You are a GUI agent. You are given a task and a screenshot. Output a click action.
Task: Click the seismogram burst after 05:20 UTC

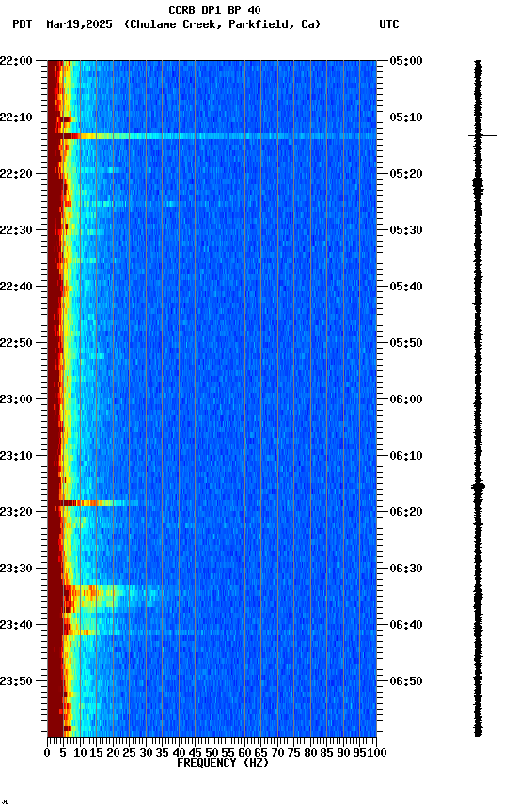coord(477,185)
